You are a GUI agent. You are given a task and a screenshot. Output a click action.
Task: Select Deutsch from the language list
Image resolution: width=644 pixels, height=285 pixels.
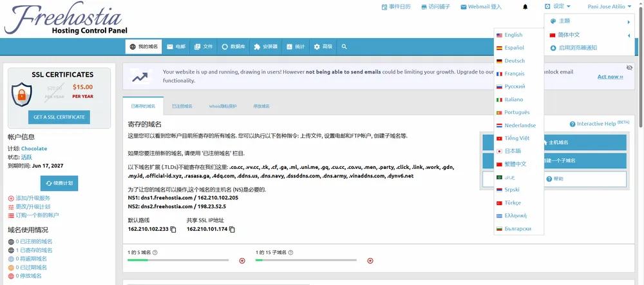click(x=515, y=61)
